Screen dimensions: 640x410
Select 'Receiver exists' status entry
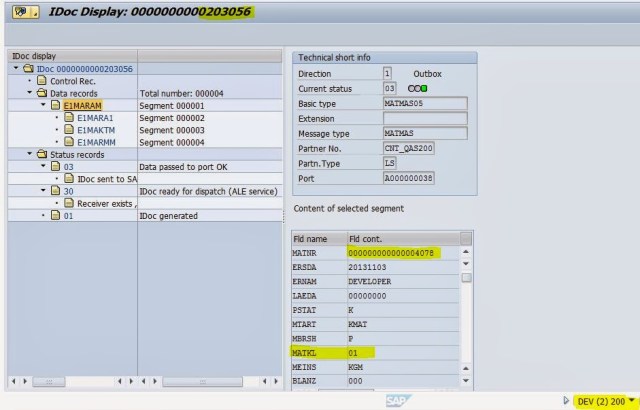107,204
